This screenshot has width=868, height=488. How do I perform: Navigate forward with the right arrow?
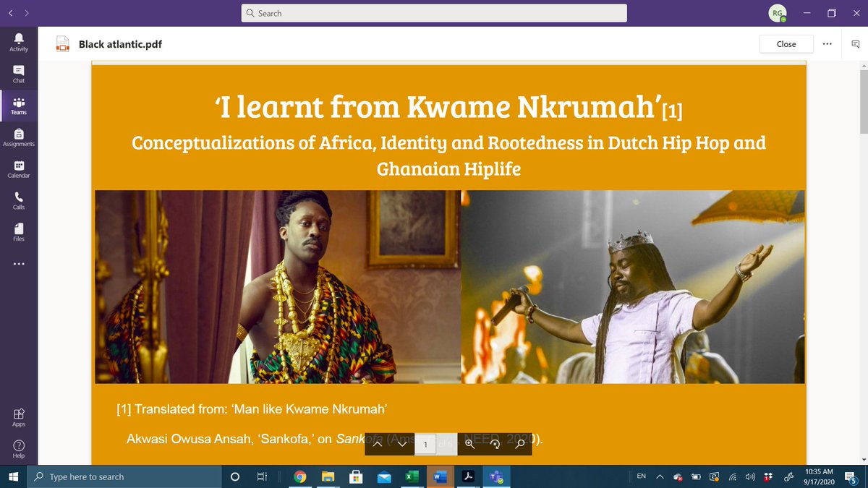click(27, 13)
